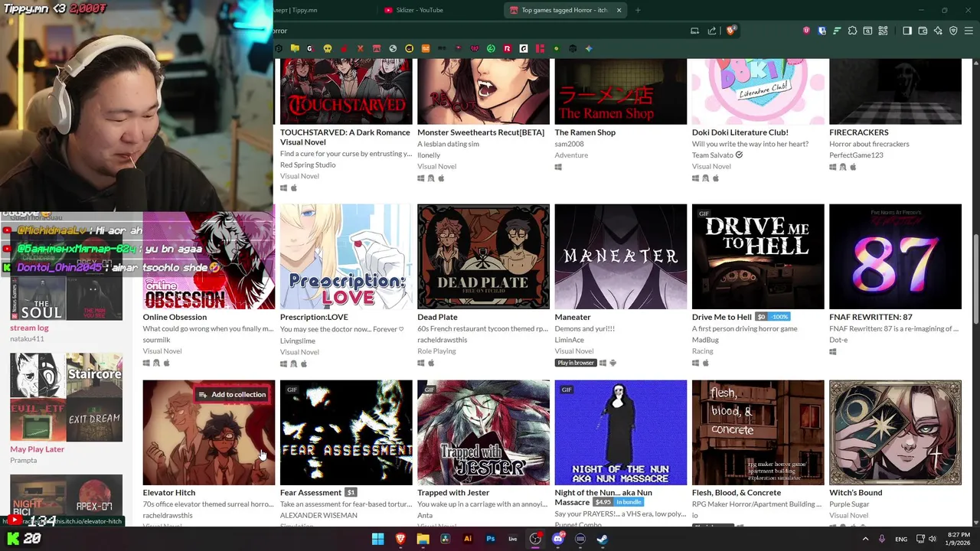The image size is (980, 551).
Task: Open OBS Studio taskbar icon
Action: (x=535, y=539)
